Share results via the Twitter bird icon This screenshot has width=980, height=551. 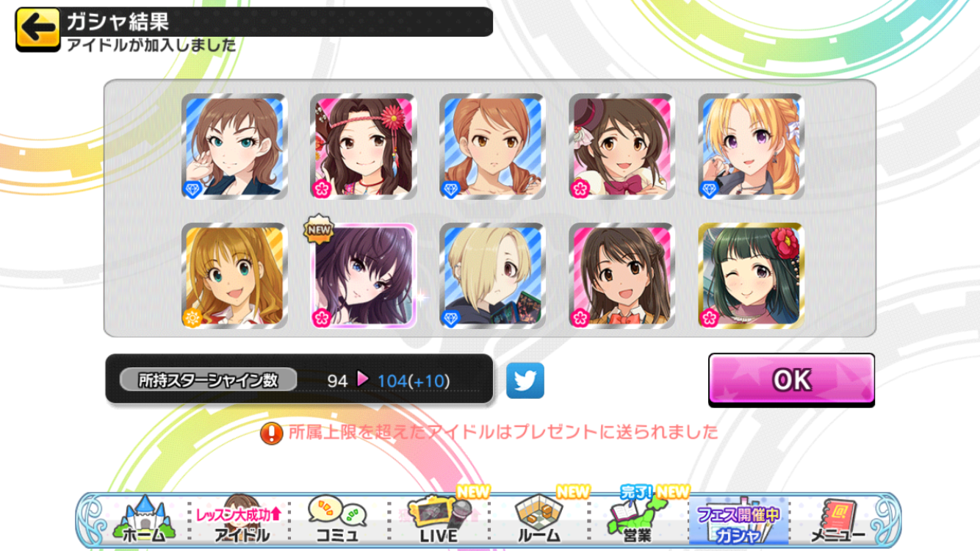525,381
